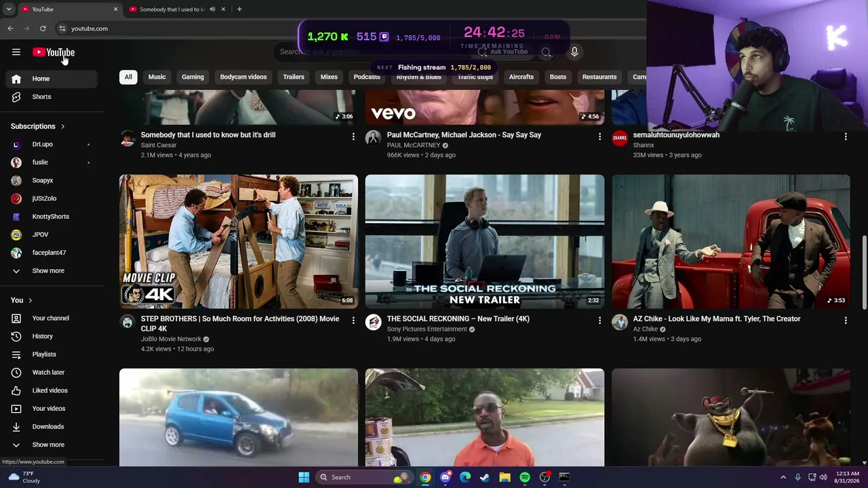Close the YouTube browser tab
The height and width of the screenshot is (488, 868).
pos(115,9)
